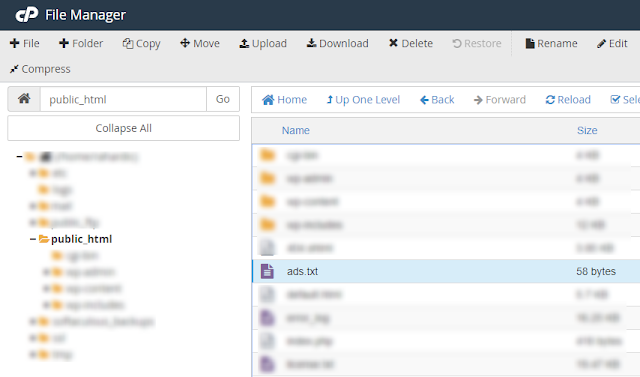This screenshot has height=377, width=640.
Task: Click the Move toolbar icon
Action: [185, 43]
